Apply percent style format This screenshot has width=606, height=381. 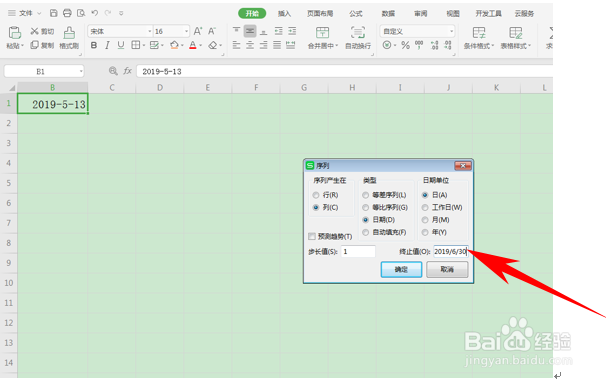coord(405,45)
